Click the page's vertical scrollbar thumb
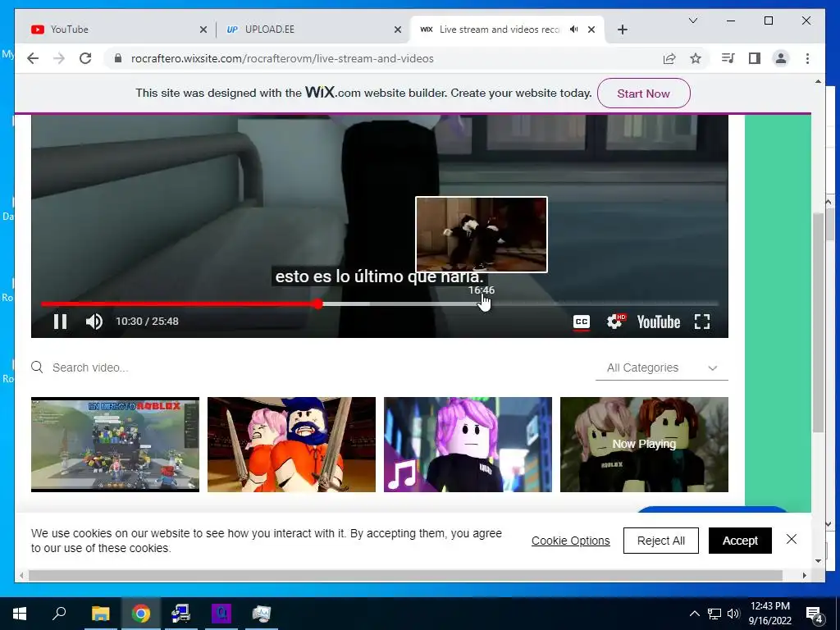This screenshot has width=840, height=630. pos(818,322)
